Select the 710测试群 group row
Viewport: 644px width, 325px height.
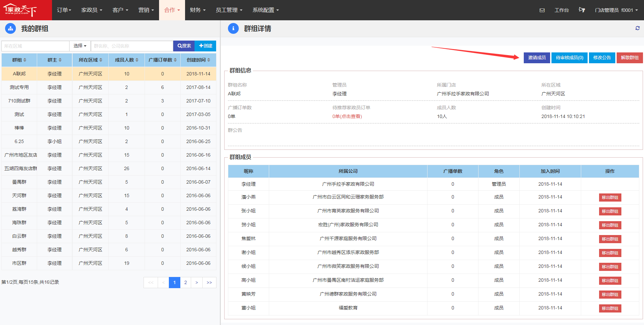109,101
